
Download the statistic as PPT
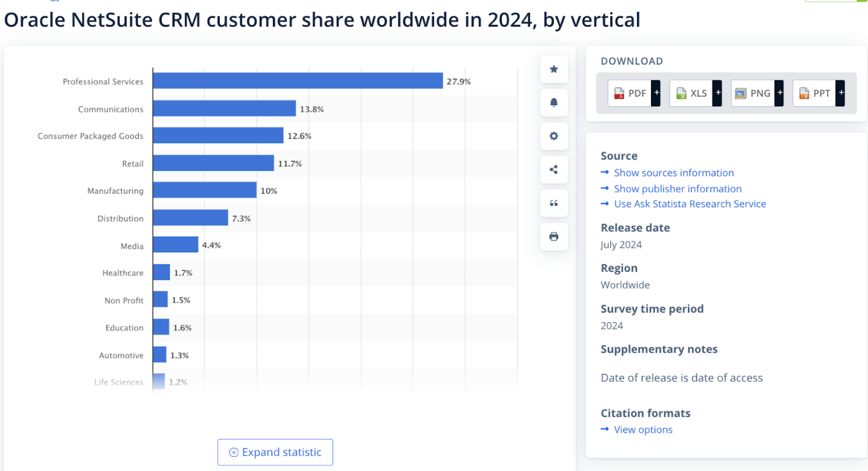(x=814, y=93)
